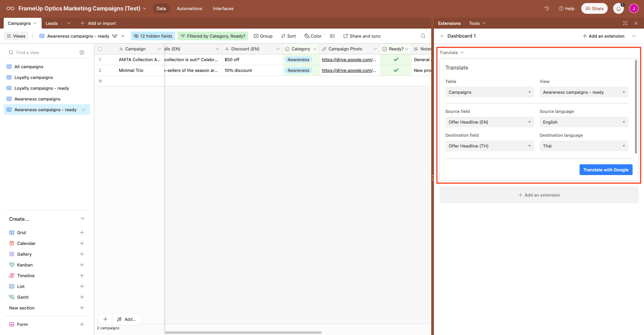Screen dimensions: 644x335
Task: Open the notifications bell
Action: 618,8
